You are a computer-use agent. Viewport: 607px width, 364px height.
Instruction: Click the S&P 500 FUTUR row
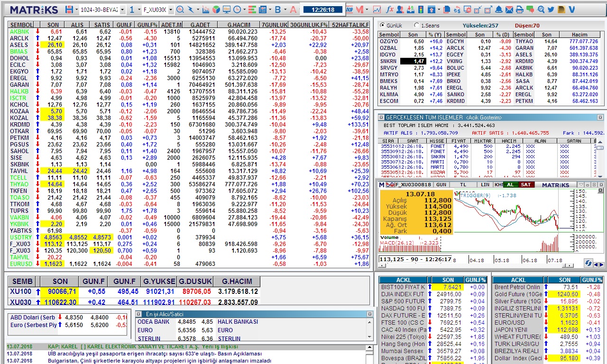(433, 301)
